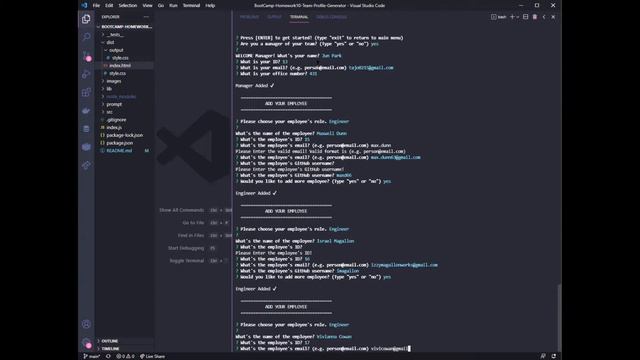Create a new terminal with the plus icon

coord(512,17)
